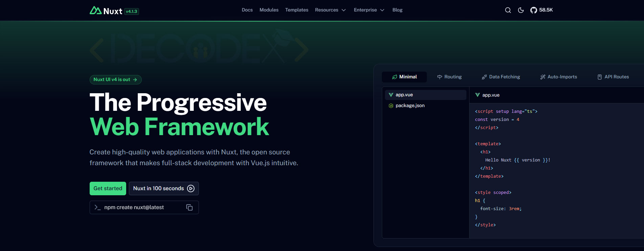The height and width of the screenshot is (251, 644).
Task: Click the play icon in Nuxt in 100 seconds
Action: 191,189
